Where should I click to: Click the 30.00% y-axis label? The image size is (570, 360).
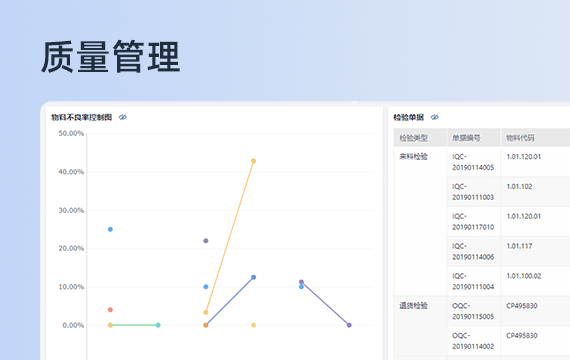tap(71, 211)
